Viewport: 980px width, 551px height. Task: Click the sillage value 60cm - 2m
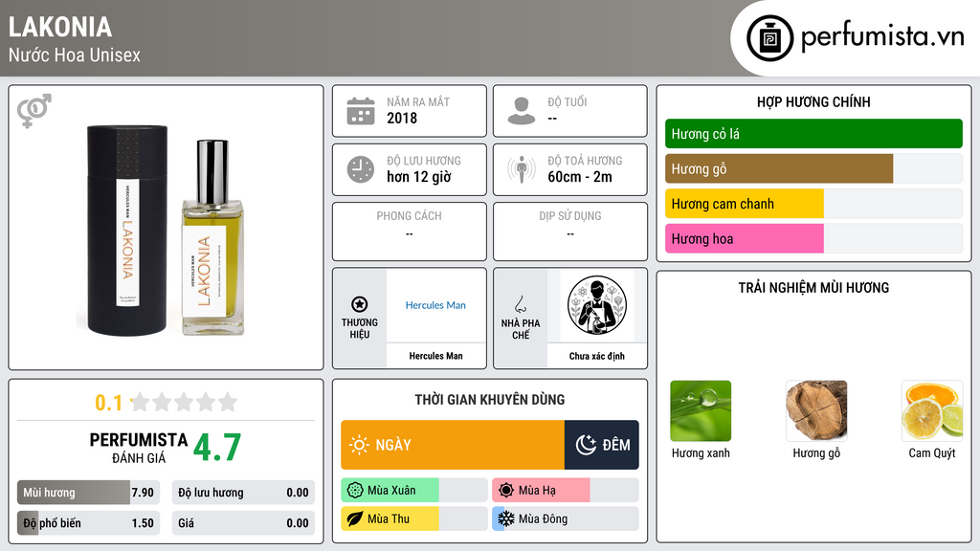pos(580,177)
